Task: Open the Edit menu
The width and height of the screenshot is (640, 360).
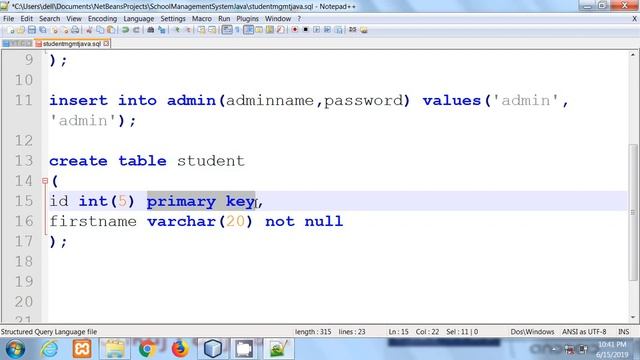Action: pos(27,19)
